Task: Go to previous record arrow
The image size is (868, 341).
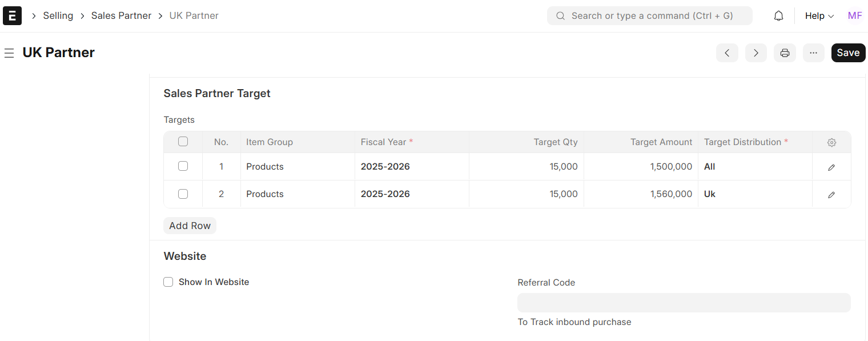Action: coord(727,53)
